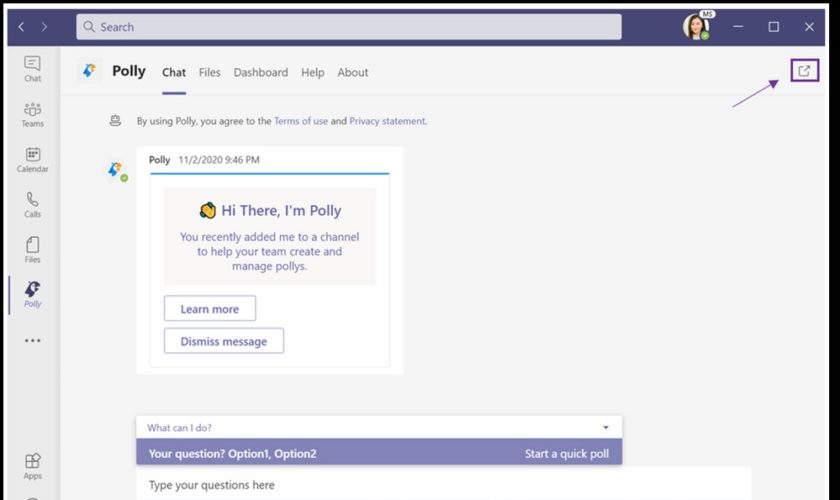Screen dimensions: 840x500
Task: Click the Dismiss message button
Action: click(x=223, y=341)
